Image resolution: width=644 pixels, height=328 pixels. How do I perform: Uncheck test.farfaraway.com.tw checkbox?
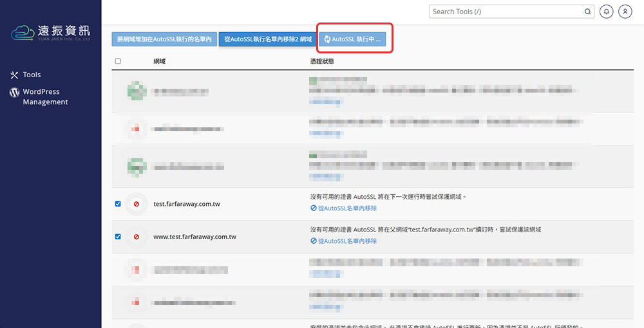click(118, 204)
